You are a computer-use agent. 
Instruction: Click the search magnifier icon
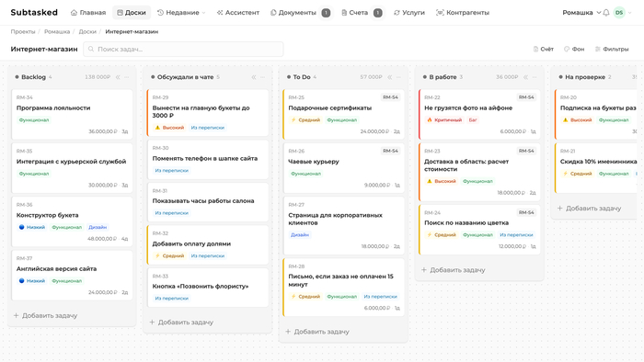91,50
